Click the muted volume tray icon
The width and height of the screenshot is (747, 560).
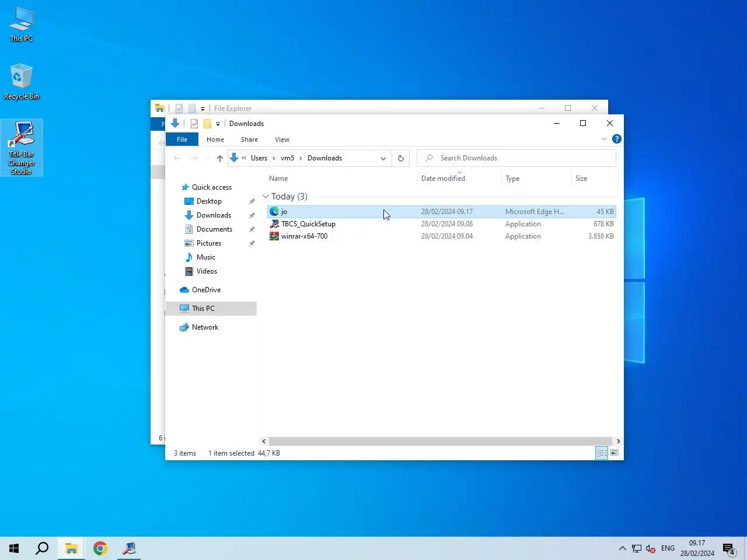click(651, 548)
